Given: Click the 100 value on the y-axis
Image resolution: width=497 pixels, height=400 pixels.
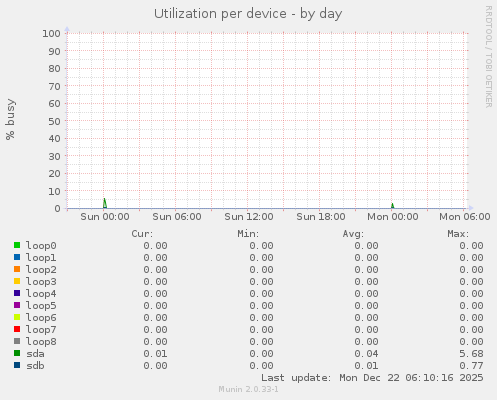Looking at the screenshot, I should click(51, 33).
